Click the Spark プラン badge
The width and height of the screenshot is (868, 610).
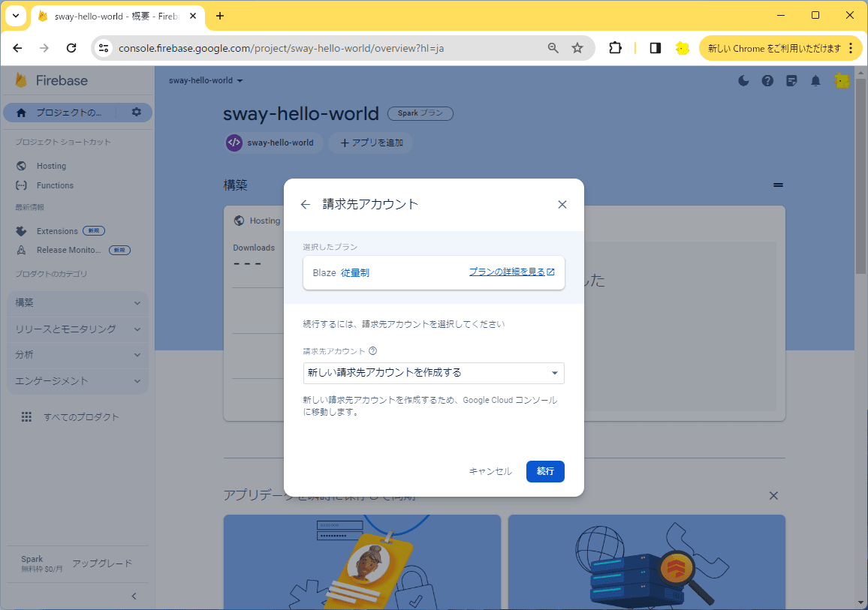(x=420, y=113)
